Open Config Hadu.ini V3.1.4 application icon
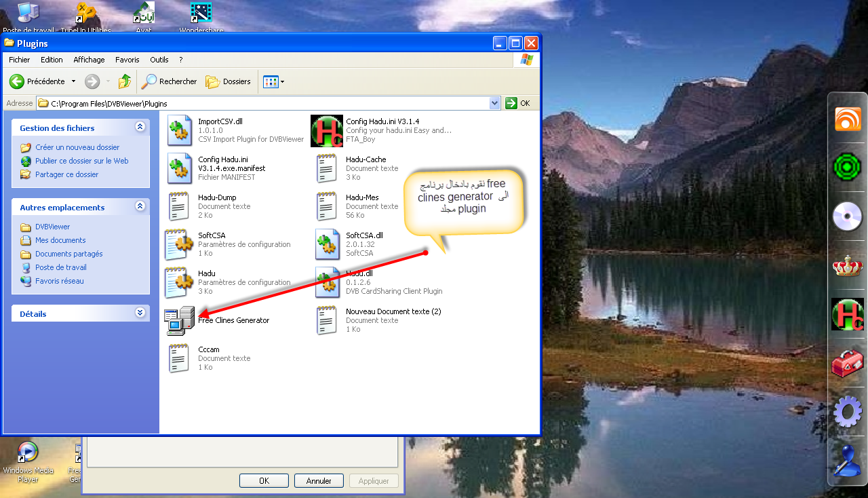Screen dimensions: 868x498 [x=326, y=130]
